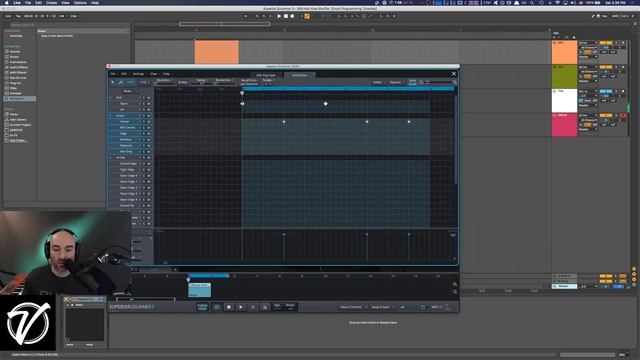Screen dimensions: 640x360
Task: Click the Play button in Ableton's transport
Action: [279, 16]
